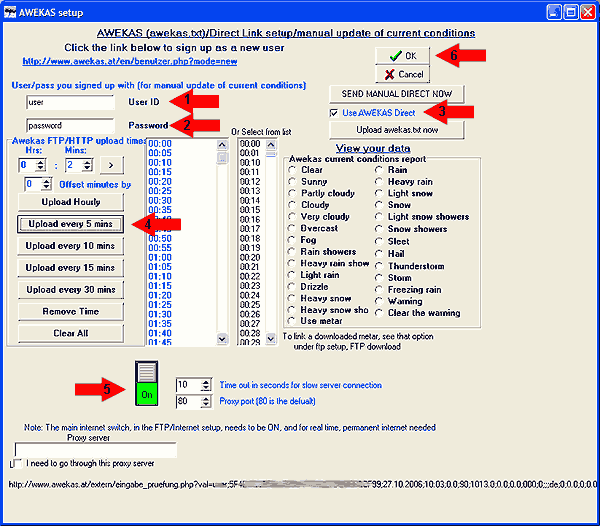Select the Hail radio button
The width and height of the screenshot is (600, 526).
click(379, 254)
